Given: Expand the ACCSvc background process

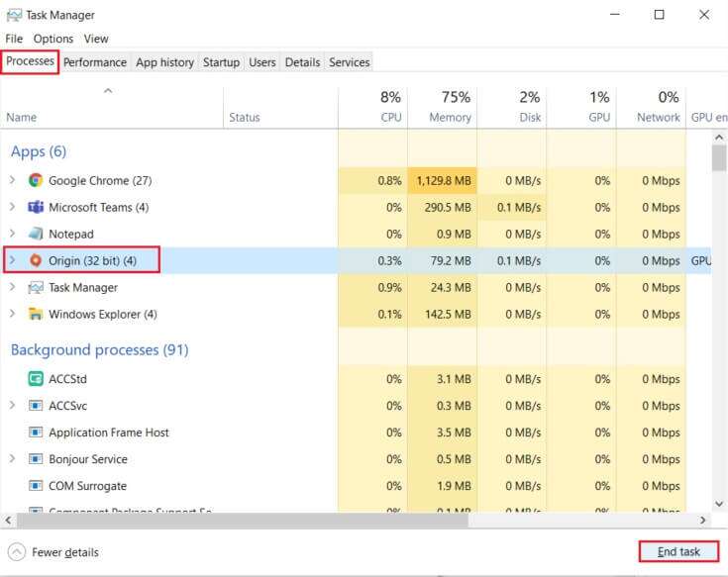Looking at the screenshot, I should click(13, 406).
